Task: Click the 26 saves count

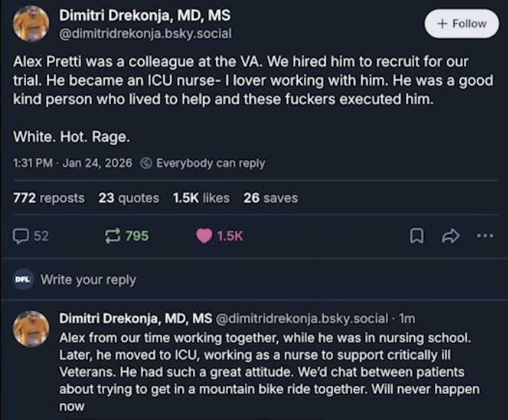Action: click(x=270, y=197)
